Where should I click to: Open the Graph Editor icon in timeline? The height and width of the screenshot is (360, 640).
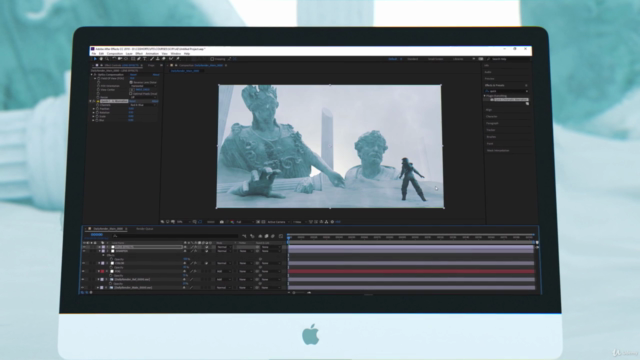click(281, 236)
